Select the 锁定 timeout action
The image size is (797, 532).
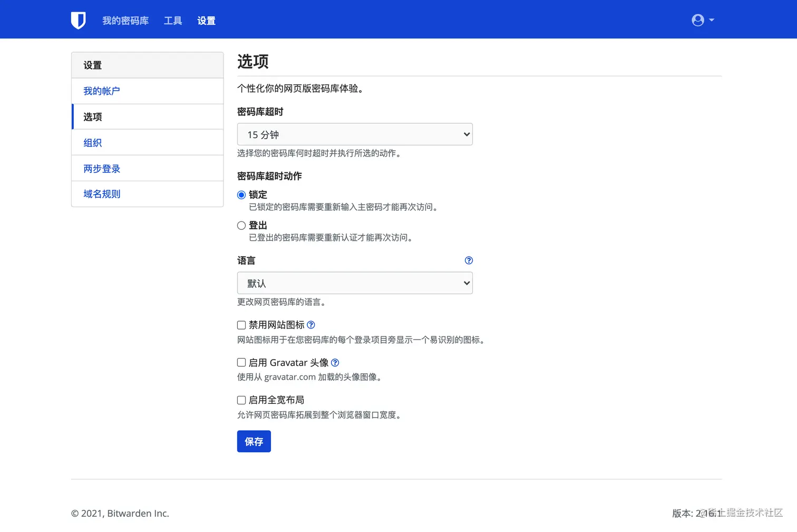click(x=241, y=195)
